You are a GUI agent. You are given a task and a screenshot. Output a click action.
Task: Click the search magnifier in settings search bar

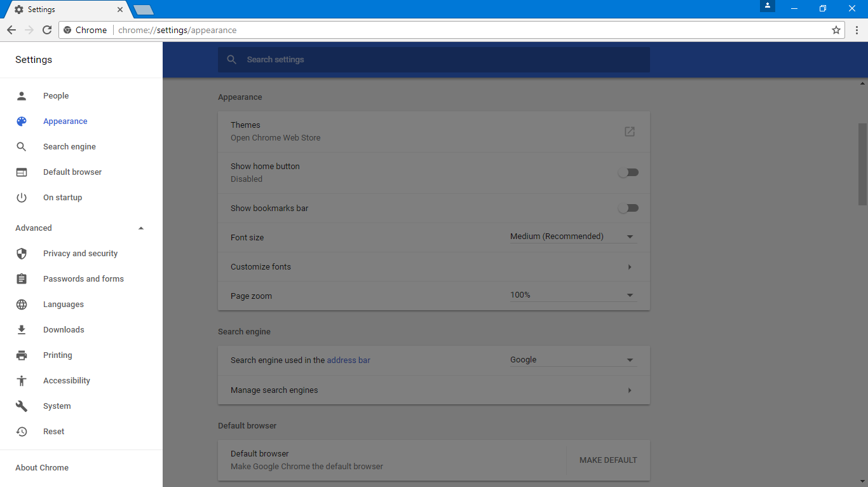(x=232, y=60)
